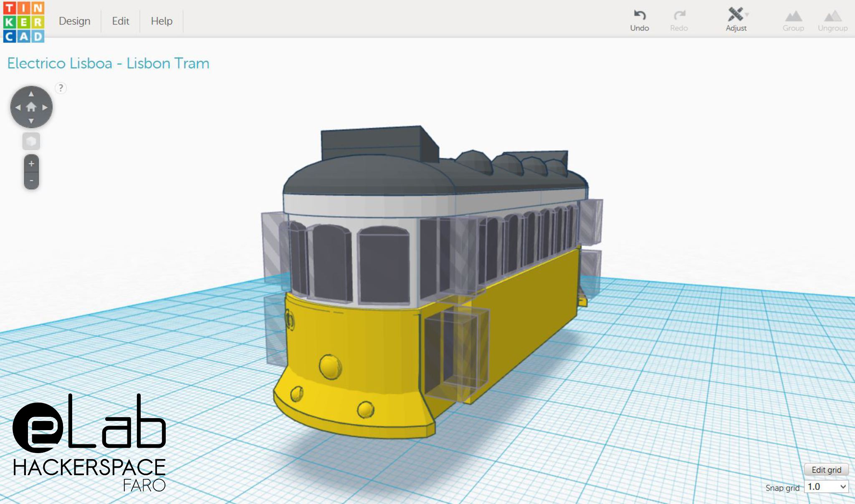Open the Help menu
The height and width of the screenshot is (504, 855).
[x=162, y=21]
